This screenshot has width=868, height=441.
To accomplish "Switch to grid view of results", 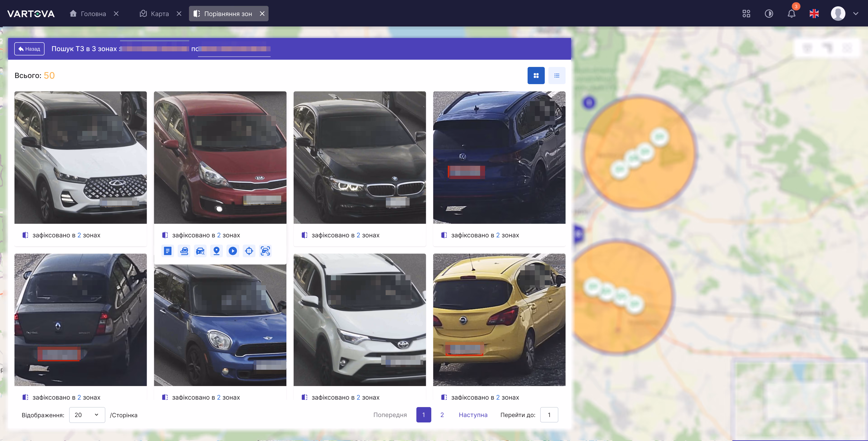I will click(x=536, y=76).
